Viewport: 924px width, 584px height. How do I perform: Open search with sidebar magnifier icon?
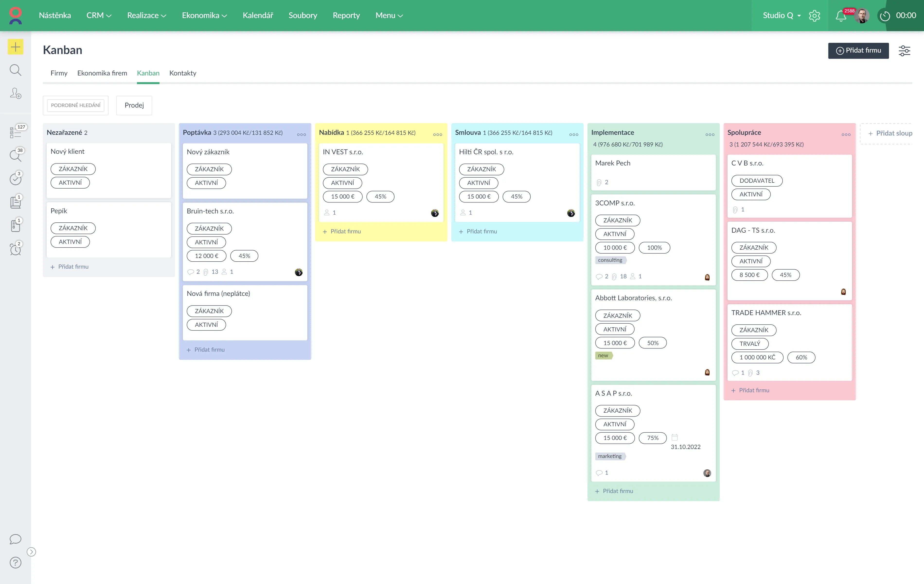pyautogui.click(x=15, y=70)
